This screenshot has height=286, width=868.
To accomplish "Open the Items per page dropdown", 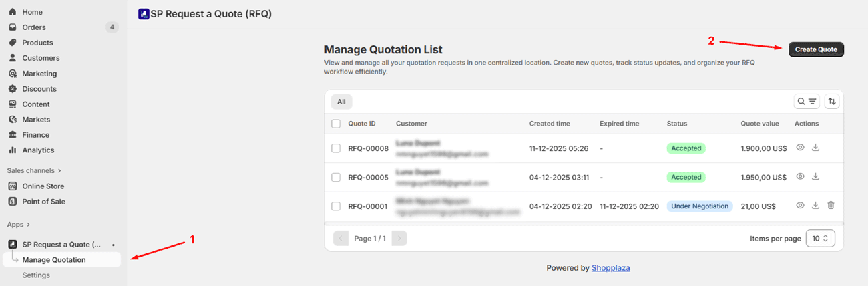I will (x=820, y=238).
